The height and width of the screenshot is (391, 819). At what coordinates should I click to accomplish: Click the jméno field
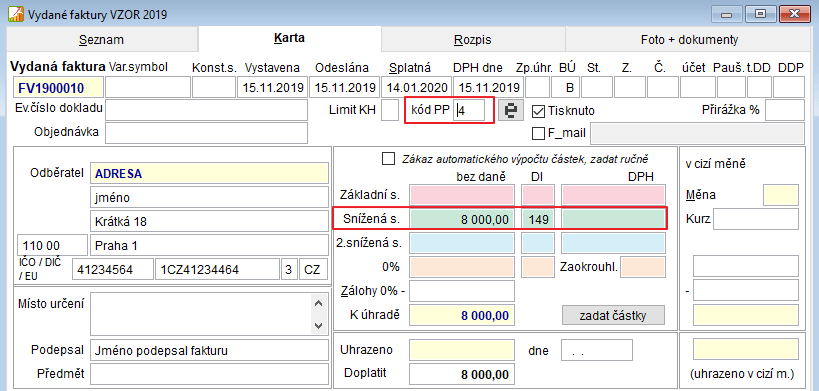[x=209, y=197]
